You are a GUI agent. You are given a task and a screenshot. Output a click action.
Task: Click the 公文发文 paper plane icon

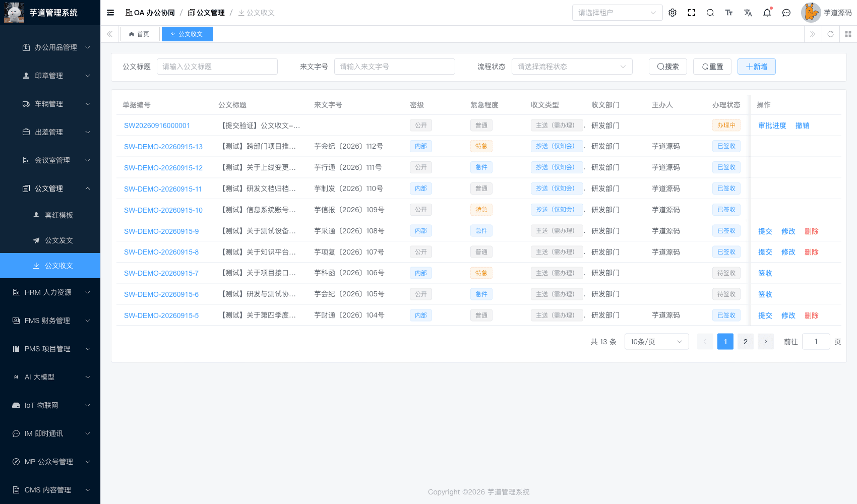(x=36, y=240)
